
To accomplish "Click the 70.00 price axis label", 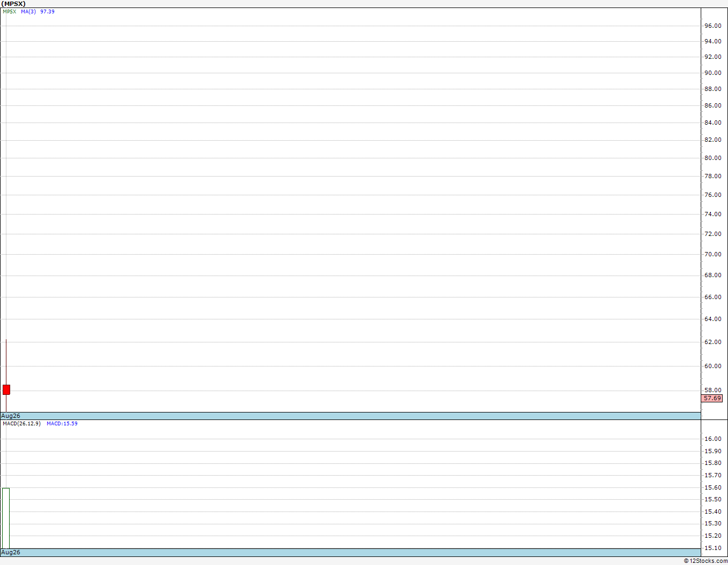I will tap(712, 254).
